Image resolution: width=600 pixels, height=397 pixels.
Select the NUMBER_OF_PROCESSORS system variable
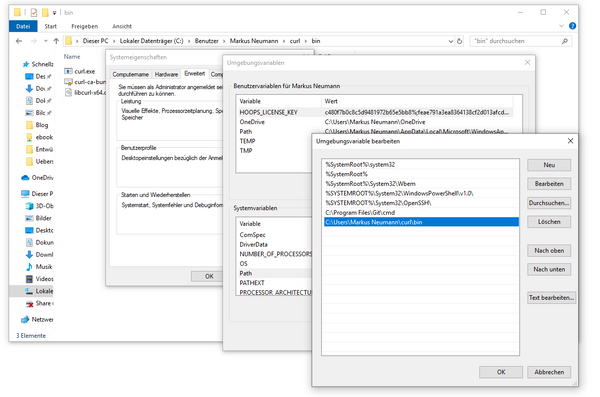[x=275, y=254]
